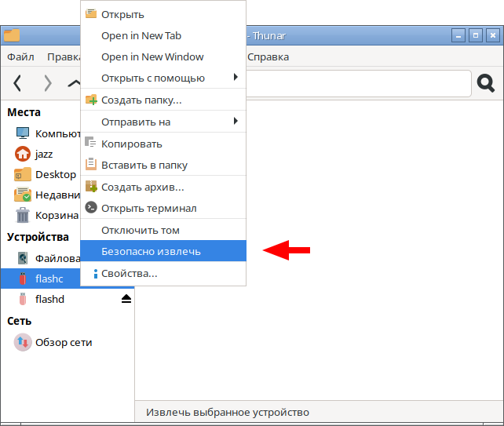Click the network browse icon in Сеть

23,343
